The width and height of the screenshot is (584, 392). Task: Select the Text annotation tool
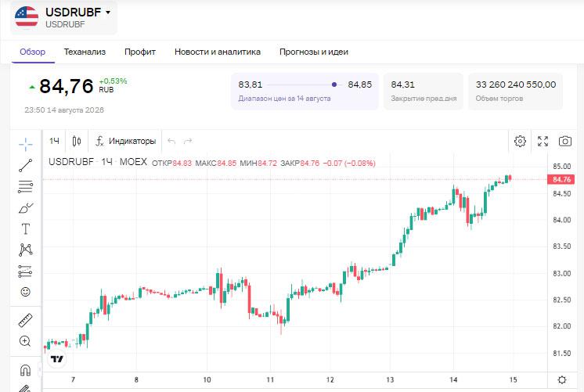[25, 229]
